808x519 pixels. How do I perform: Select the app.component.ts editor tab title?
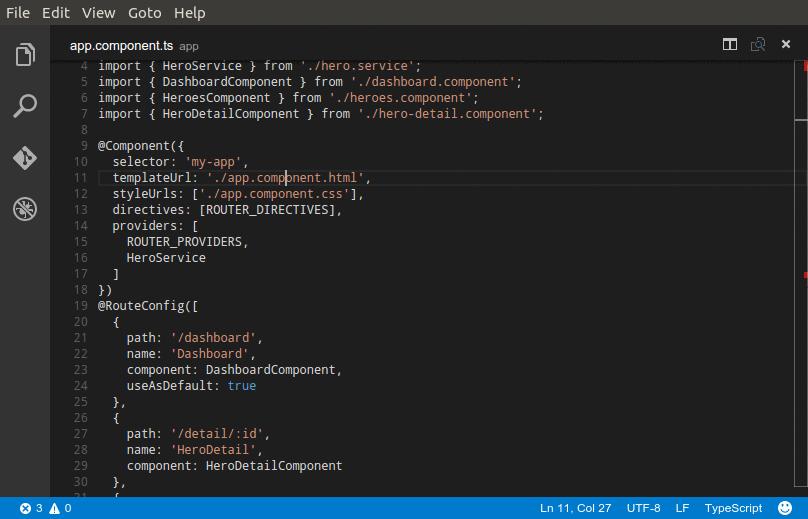[x=122, y=46]
